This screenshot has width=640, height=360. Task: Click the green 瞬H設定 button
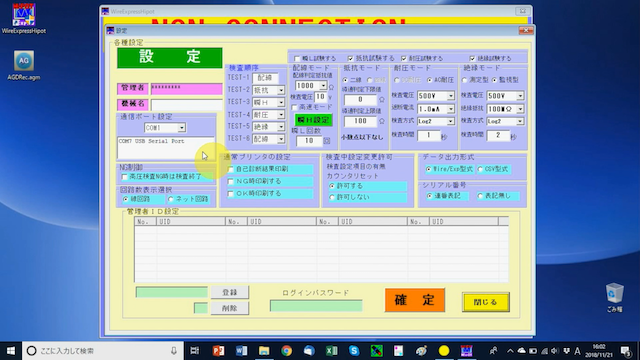[313, 120]
